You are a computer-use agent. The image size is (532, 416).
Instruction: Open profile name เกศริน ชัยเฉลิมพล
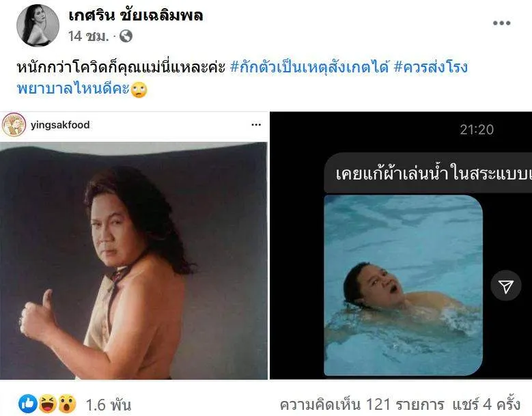[x=136, y=16]
